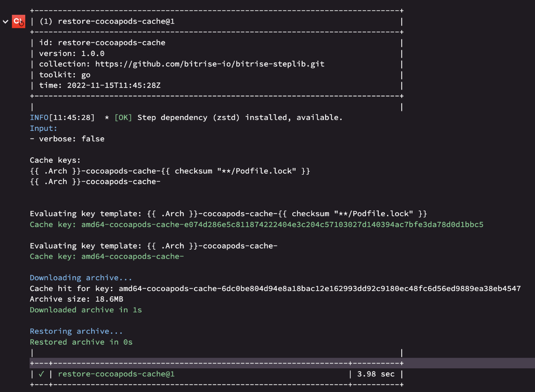The height and width of the screenshot is (392, 535).
Task: Click the '3.98 sec' duration value
Action: pos(376,374)
